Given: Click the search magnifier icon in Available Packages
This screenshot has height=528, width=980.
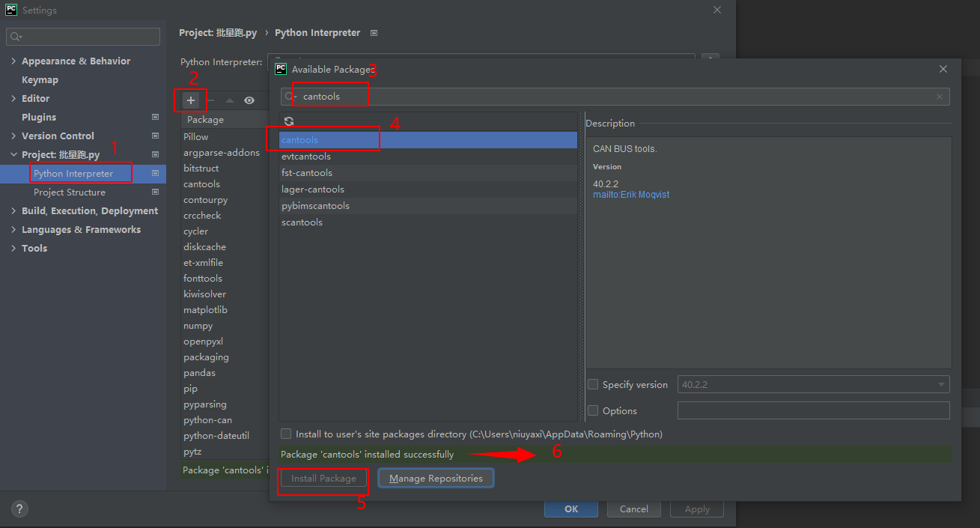Looking at the screenshot, I should click(x=290, y=97).
